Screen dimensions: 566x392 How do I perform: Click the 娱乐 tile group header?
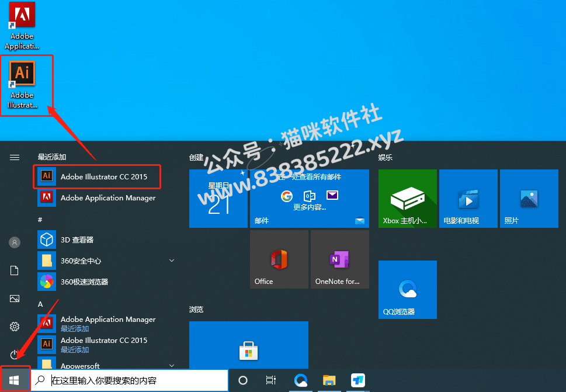[x=386, y=157]
